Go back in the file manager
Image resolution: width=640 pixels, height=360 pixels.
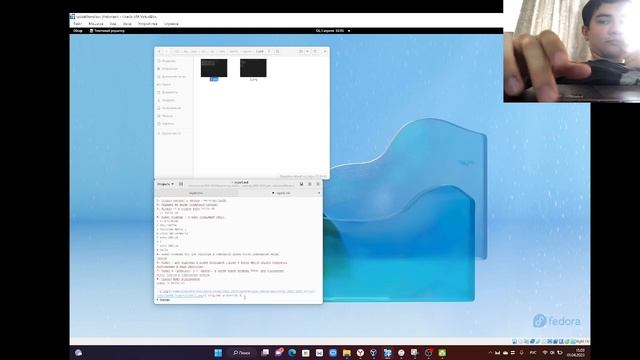point(160,52)
